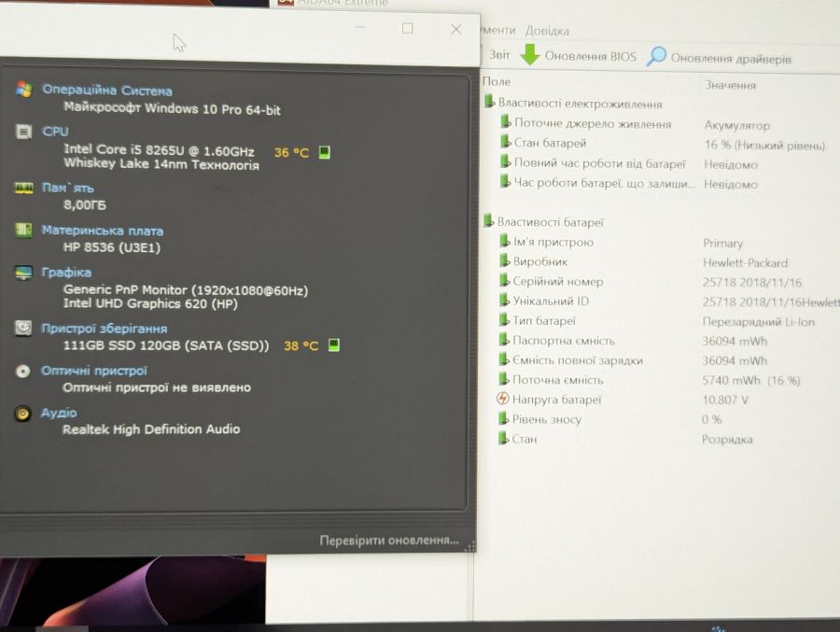Click the battery icon next to Паспортна ємність
The height and width of the screenshot is (632, 840).
point(504,340)
